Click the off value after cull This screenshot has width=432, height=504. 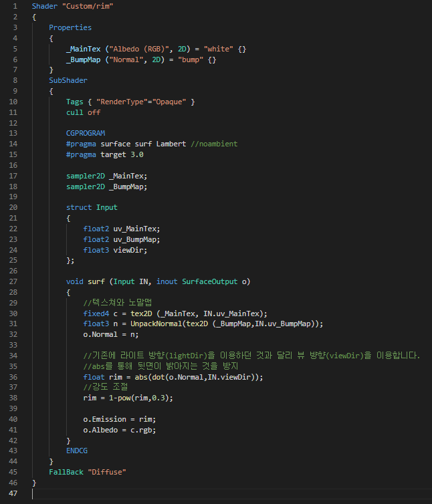click(x=94, y=112)
